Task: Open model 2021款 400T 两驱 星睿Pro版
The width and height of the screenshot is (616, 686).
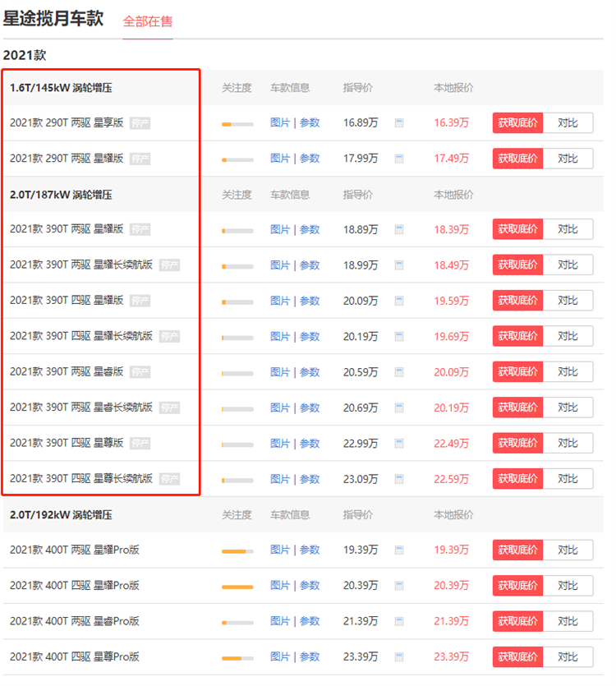Action: (75, 621)
